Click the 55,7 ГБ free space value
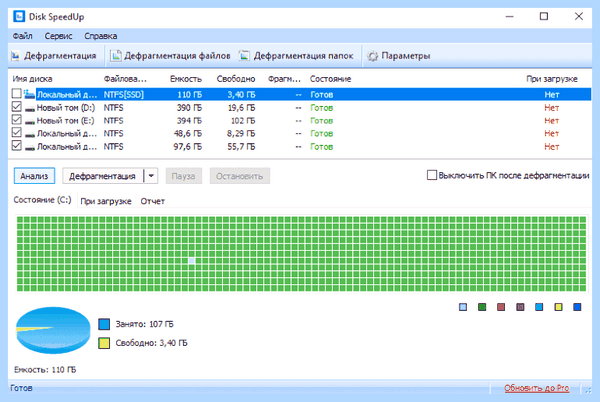 pos(241,147)
